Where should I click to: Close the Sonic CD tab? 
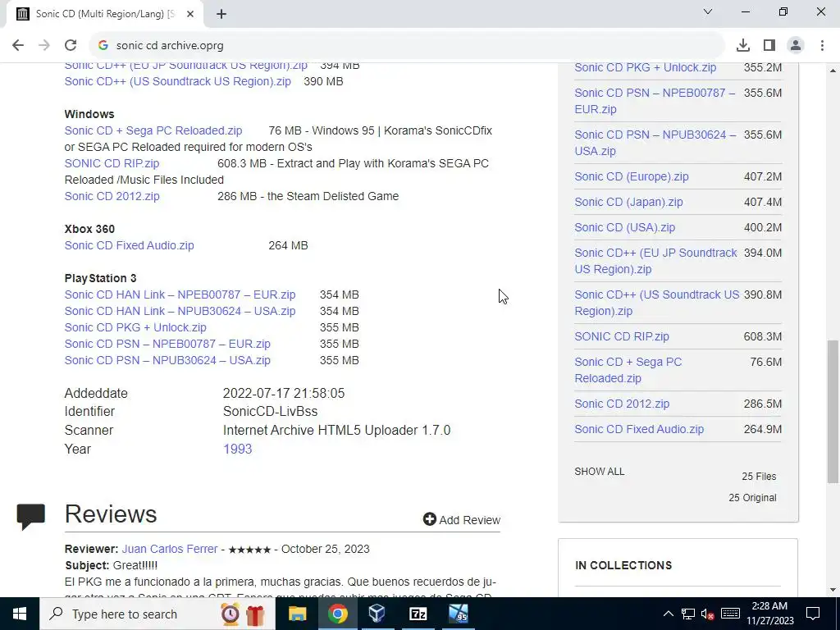click(x=190, y=14)
